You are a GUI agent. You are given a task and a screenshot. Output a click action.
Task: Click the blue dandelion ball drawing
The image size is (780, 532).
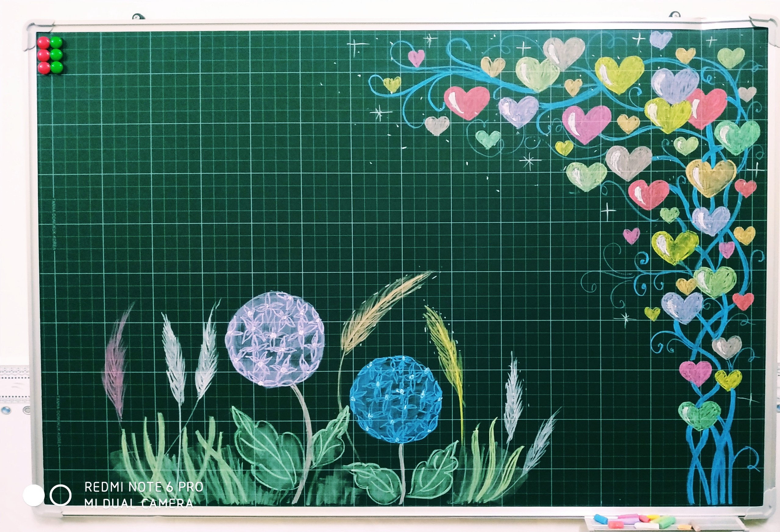pos(396,400)
